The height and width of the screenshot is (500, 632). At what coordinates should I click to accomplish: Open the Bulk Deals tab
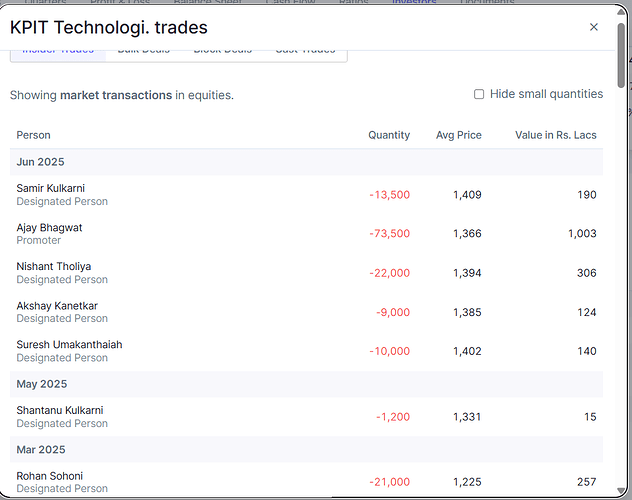click(x=142, y=51)
